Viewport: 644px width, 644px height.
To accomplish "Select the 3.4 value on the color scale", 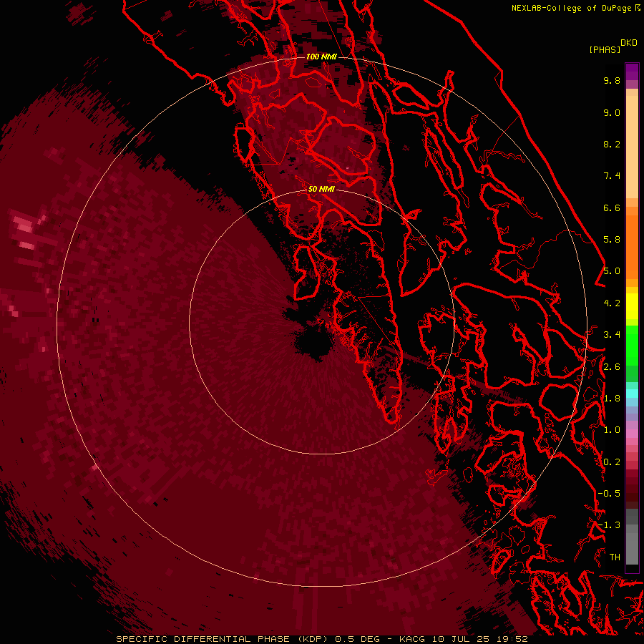I will (x=612, y=335).
